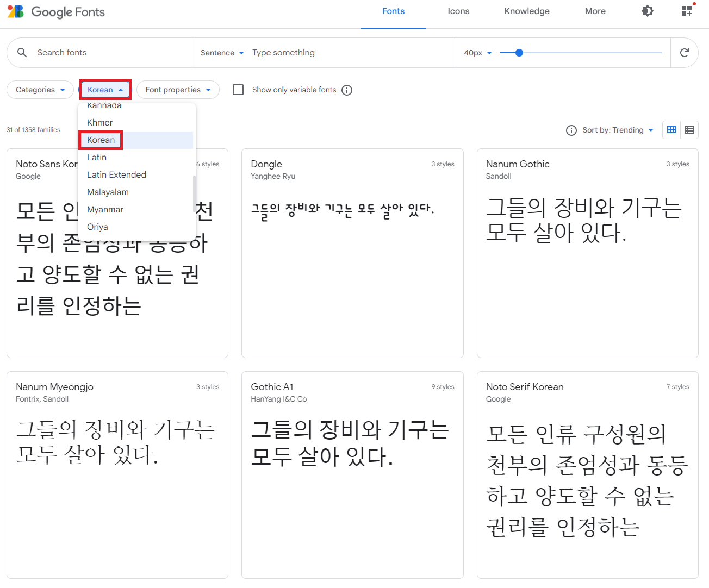The width and height of the screenshot is (709, 588).
Task: Click the reset refresh icon
Action: point(685,53)
